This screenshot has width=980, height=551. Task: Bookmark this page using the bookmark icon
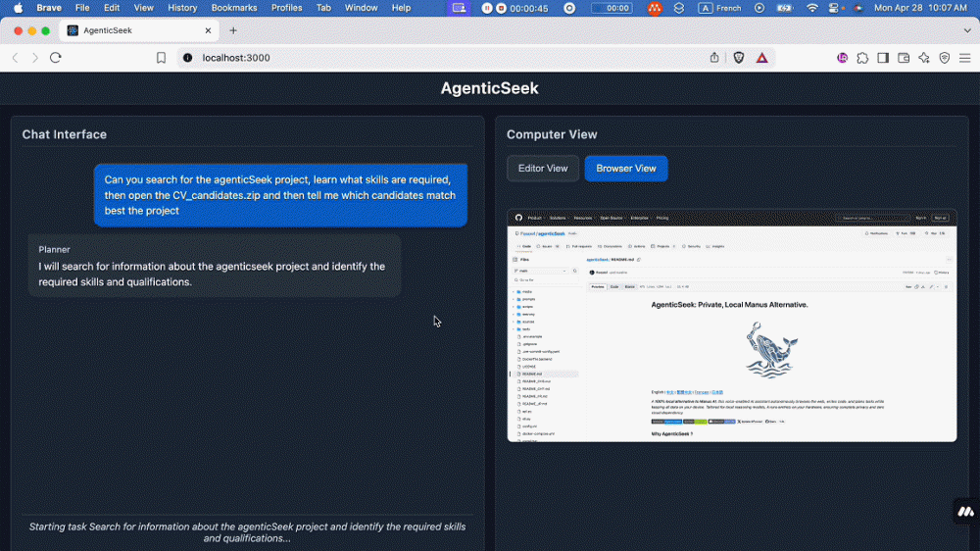pyautogui.click(x=161, y=58)
